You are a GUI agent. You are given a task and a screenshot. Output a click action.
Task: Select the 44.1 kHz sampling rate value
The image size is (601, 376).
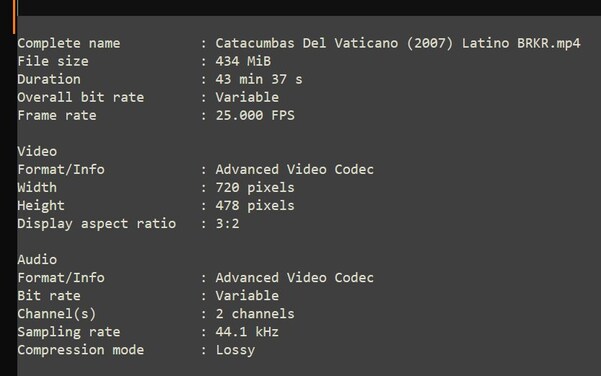coord(247,332)
